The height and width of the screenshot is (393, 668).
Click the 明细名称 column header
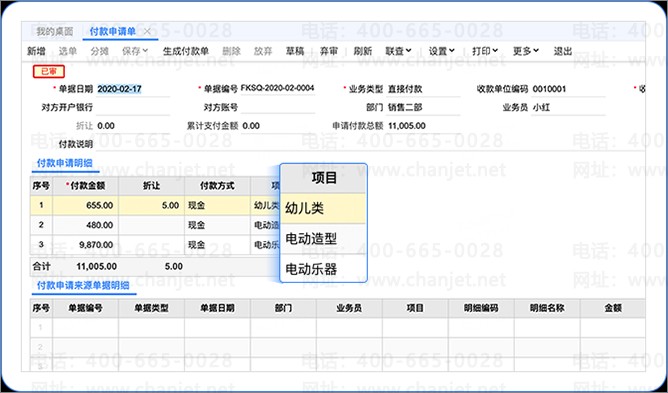point(547,308)
